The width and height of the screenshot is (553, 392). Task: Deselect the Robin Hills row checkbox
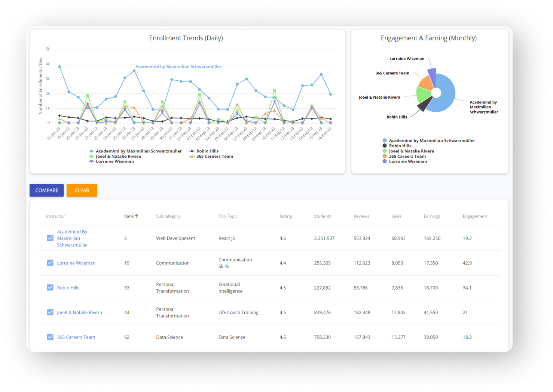point(50,287)
